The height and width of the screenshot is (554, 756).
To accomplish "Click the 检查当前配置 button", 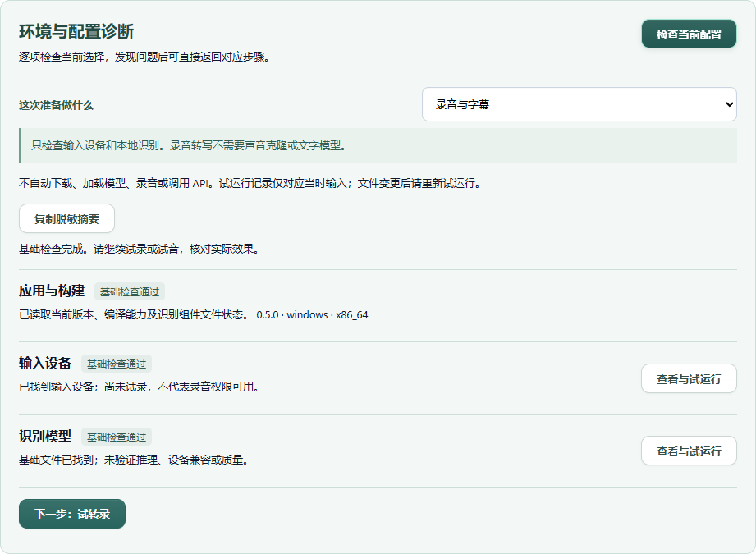I will pyautogui.click(x=689, y=34).
